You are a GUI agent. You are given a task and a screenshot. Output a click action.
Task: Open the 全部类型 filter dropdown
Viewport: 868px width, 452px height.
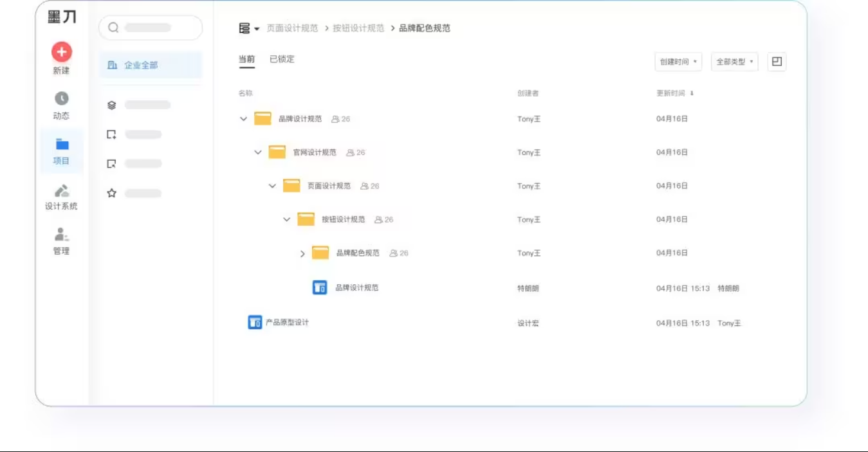pos(734,61)
